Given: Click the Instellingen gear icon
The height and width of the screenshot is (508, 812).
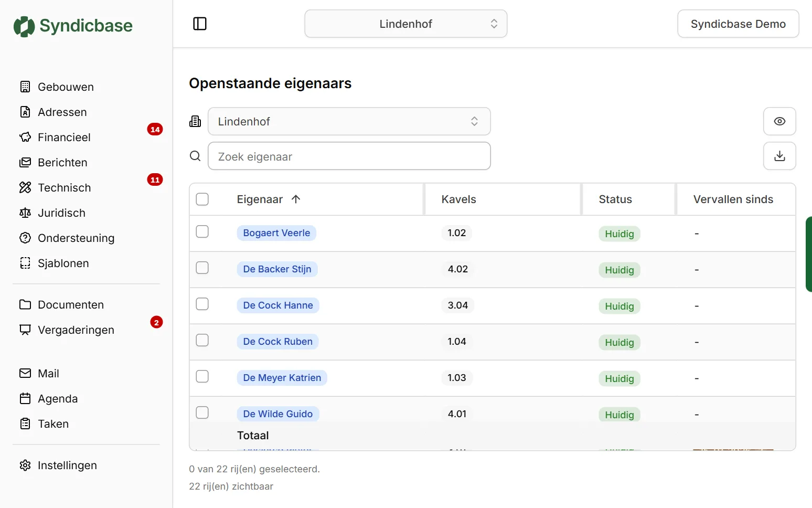Looking at the screenshot, I should pyautogui.click(x=25, y=465).
